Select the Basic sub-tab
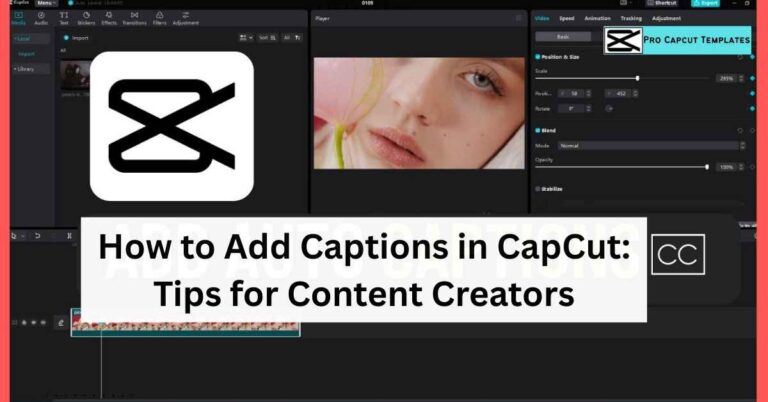The height and width of the screenshot is (402, 768). pos(563,37)
